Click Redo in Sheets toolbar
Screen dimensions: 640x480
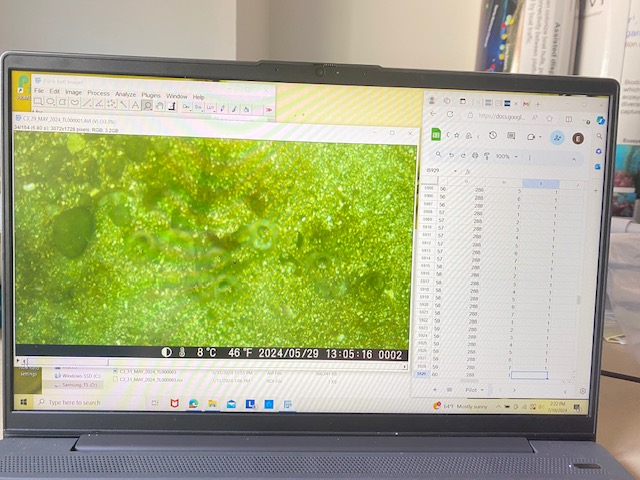click(x=463, y=156)
